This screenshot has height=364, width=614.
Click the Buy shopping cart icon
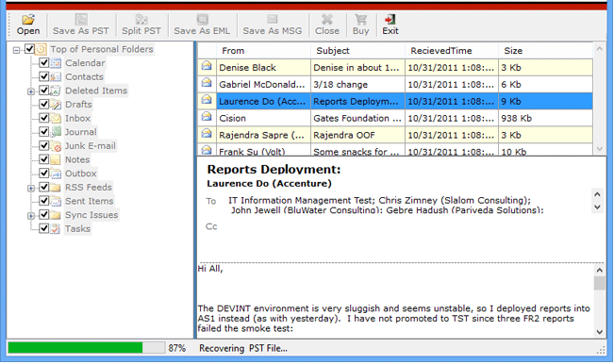(x=360, y=19)
